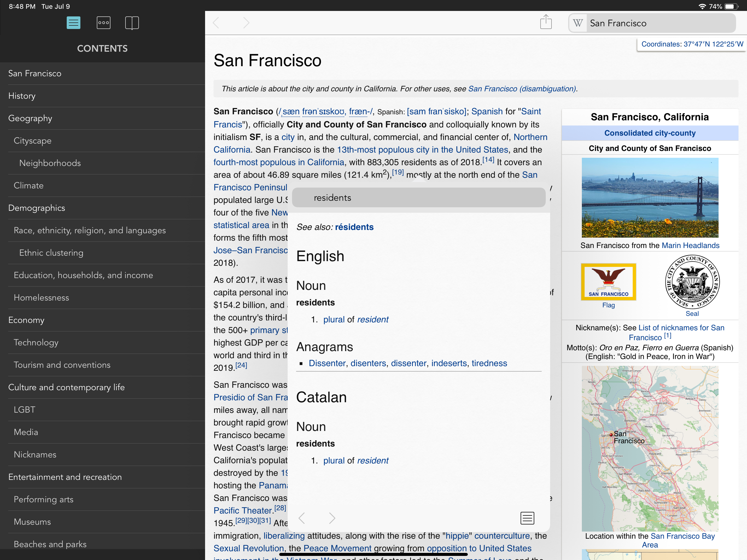Screen dimensions: 747x560
Task: Select Tourism and conventions
Action: (x=102, y=365)
